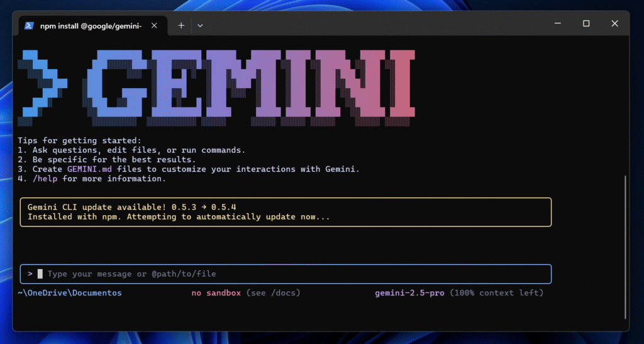Click the '~\OneDrive\Documentos' path text
Viewport: 644px width, 344px height.
point(70,293)
